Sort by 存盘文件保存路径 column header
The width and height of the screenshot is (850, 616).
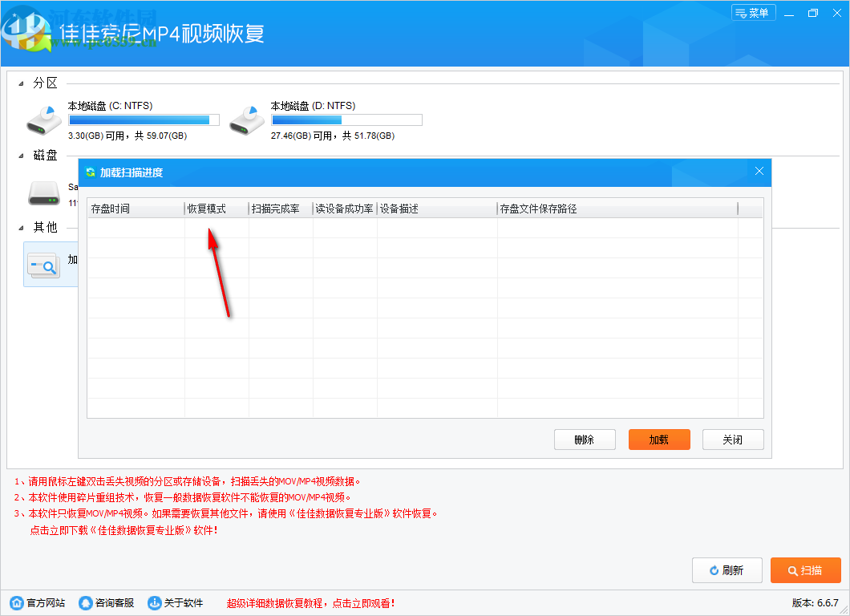[617, 209]
